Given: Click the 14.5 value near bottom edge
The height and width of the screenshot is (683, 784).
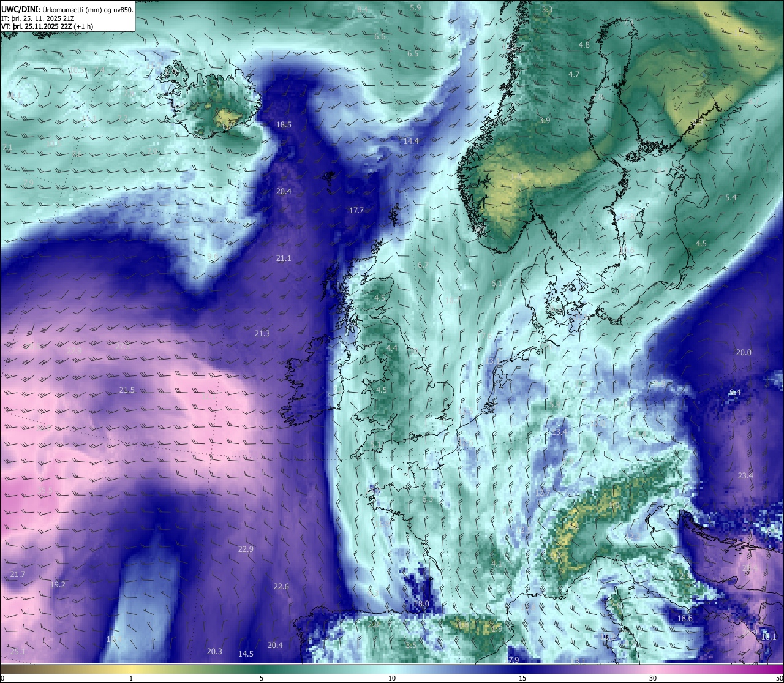Looking at the screenshot, I should pyautogui.click(x=246, y=654).
